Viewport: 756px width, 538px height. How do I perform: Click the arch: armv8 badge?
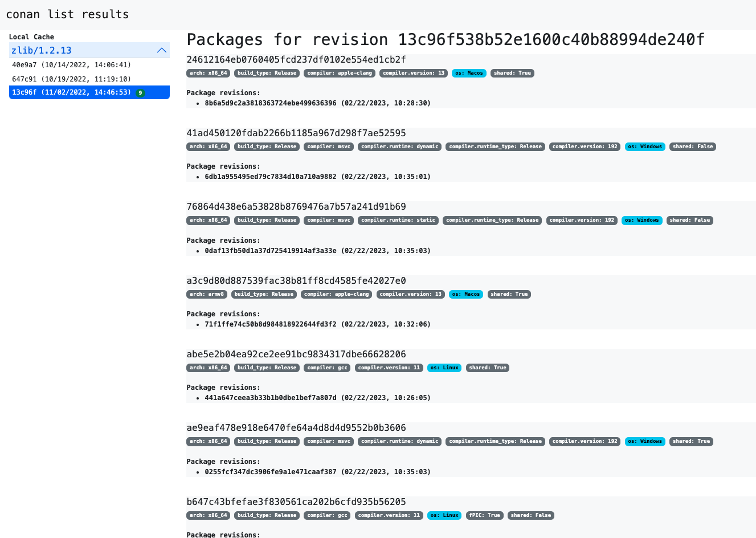point(206,294)
